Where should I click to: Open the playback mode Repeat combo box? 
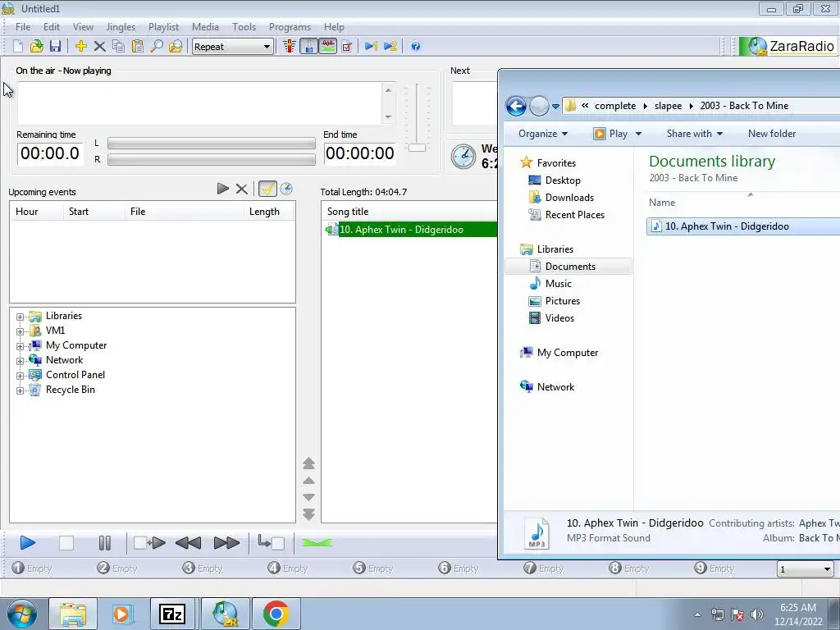point(232,47)
